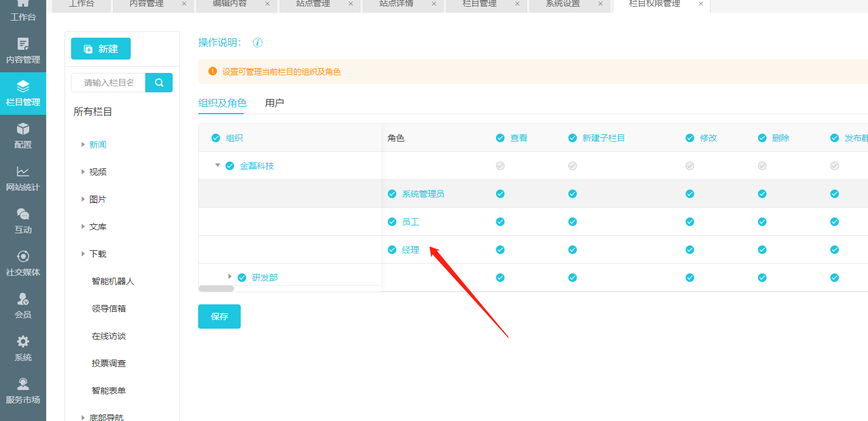Close the 编辑内容 tab
This screenshot has height=421, width=868.
point(267,4)
